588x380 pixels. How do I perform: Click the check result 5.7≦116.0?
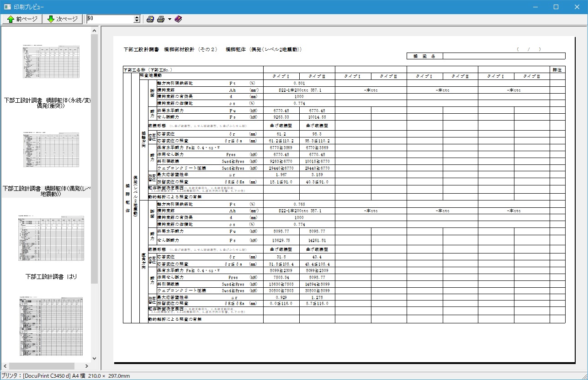(317, 303)
